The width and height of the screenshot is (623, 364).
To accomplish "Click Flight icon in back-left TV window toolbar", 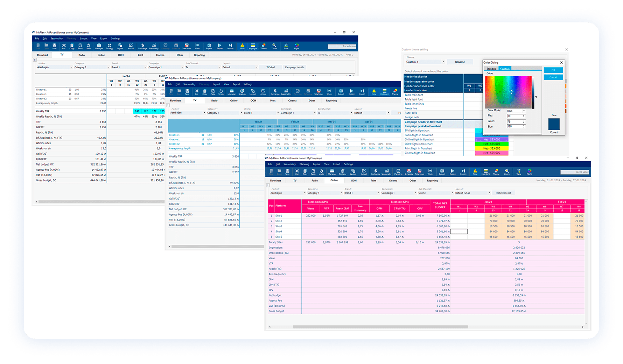I will click(x=296, y=46).
